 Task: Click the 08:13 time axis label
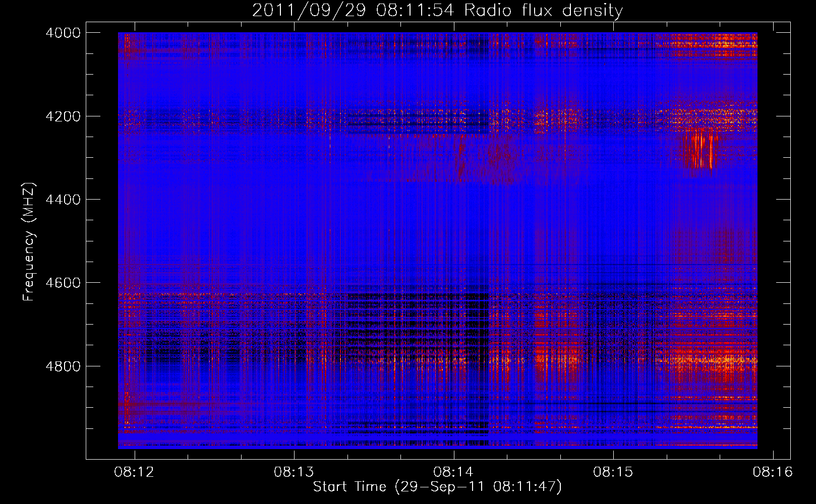294,472
